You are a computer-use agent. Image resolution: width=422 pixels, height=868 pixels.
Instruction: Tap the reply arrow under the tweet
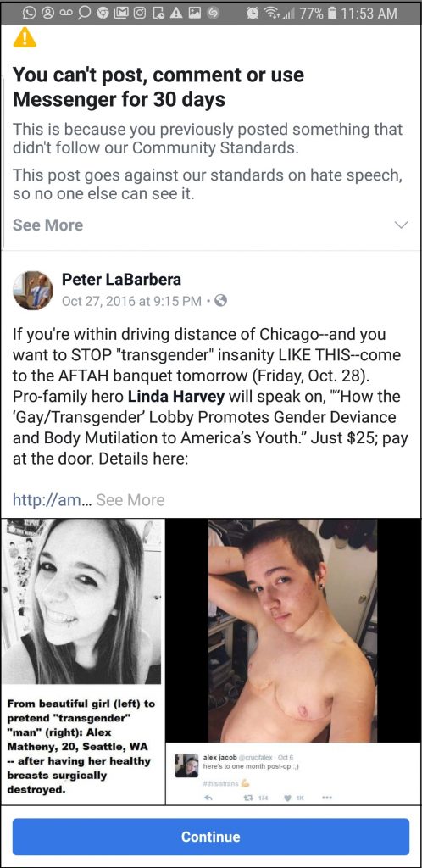[208, 798]
